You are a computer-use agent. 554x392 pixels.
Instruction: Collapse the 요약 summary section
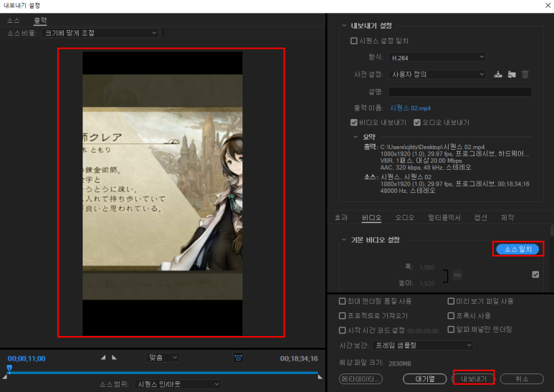[x=355, y=137]
